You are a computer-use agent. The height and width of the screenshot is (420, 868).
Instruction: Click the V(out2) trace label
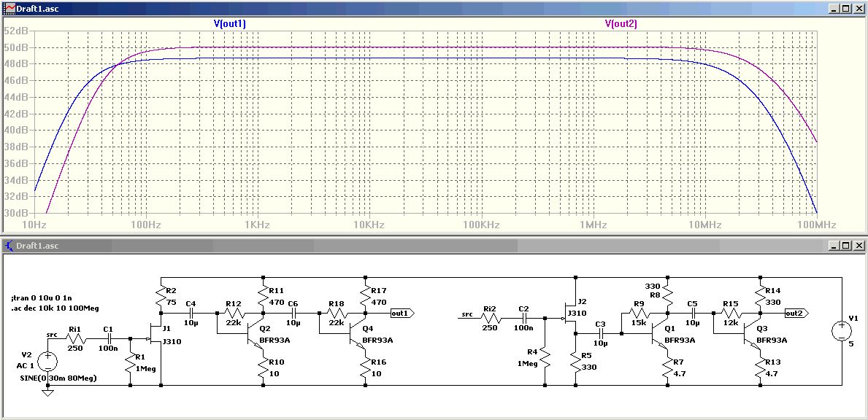[621, 24]
